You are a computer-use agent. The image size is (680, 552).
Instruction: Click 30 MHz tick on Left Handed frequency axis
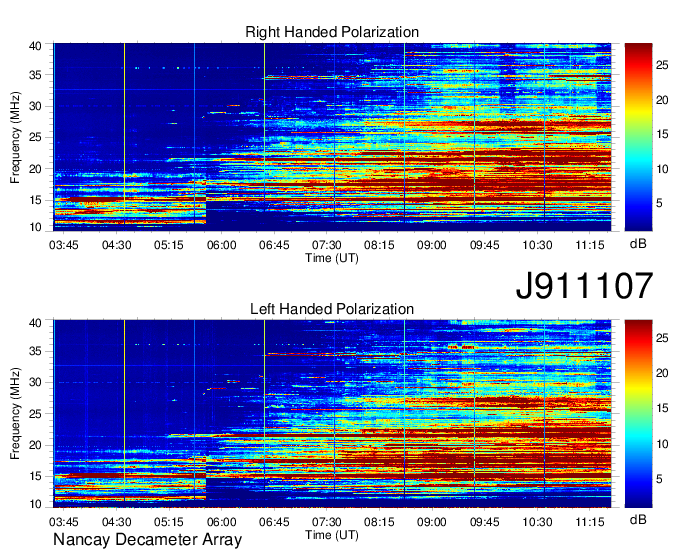pos(35,382)
